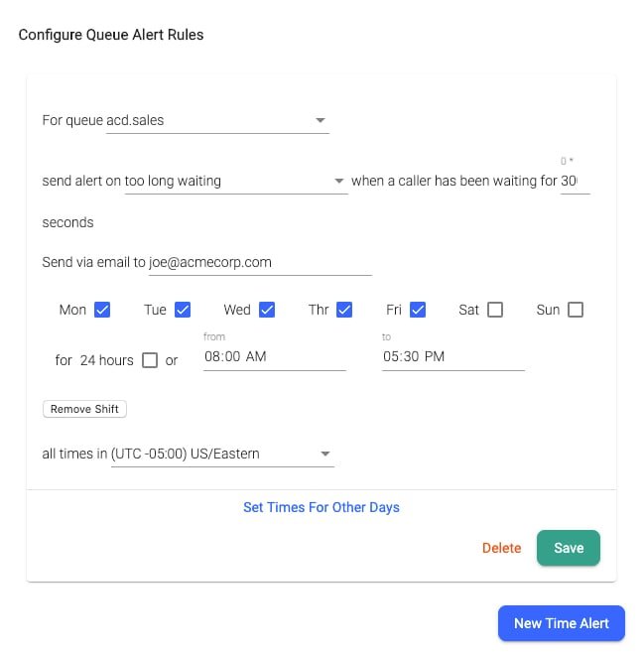Create a New Time Alert
The height and width of the screenshot is (653, 644).
coord(561,623)
